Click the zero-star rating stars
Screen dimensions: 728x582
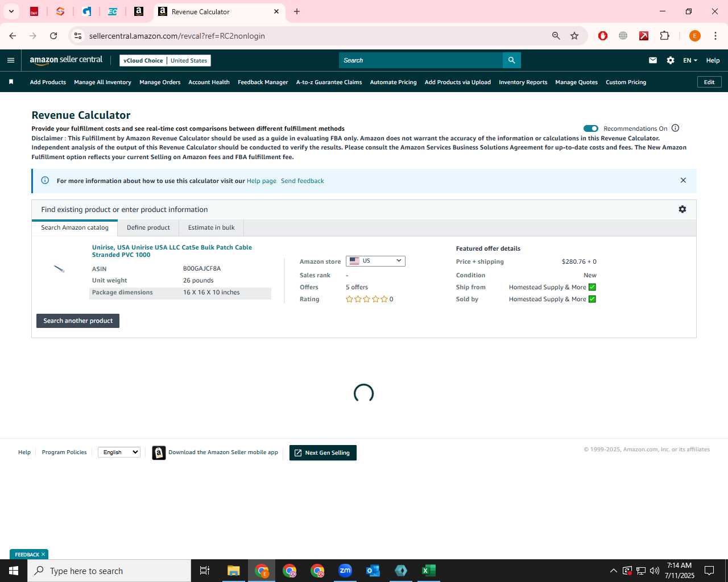pyautogui.click(x=367, y=299)
